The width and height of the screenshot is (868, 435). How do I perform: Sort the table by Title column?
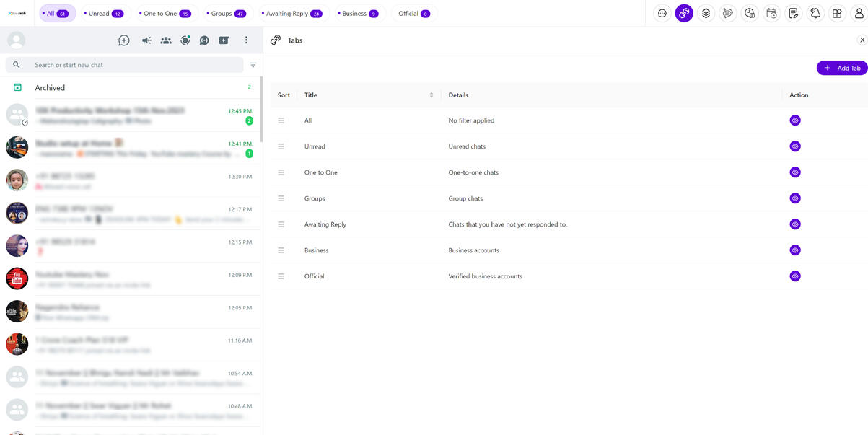tap(431, 95)
